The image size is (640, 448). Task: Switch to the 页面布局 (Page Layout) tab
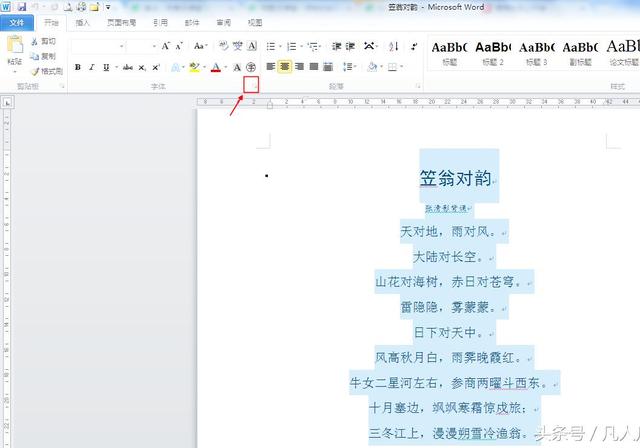pos(121,22)
